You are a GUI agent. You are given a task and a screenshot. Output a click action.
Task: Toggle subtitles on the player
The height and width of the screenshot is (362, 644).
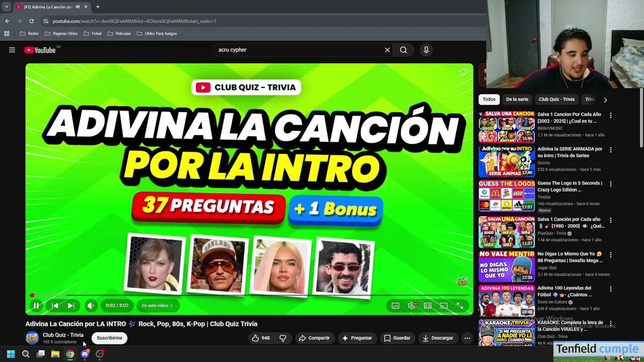click(395, 306)
